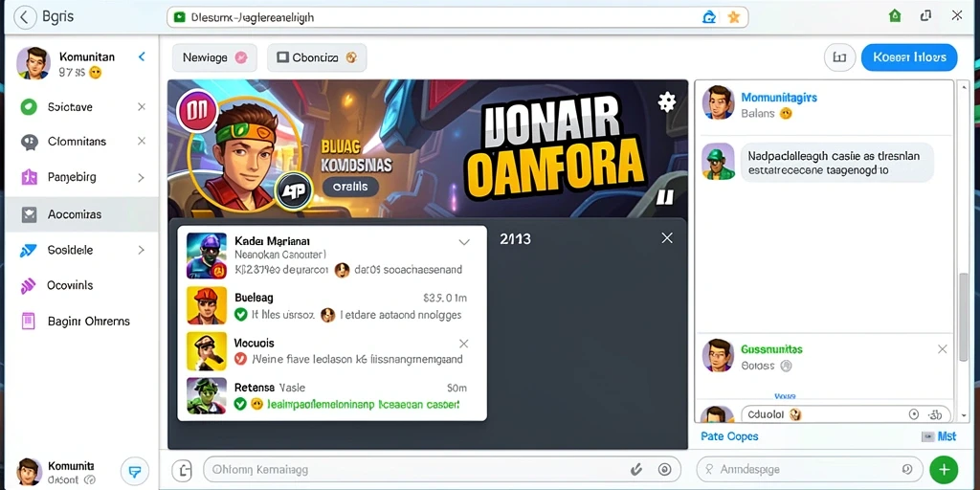
Task: Click the Bueleag avatar thumbnail
Action: tap(207, 305)
